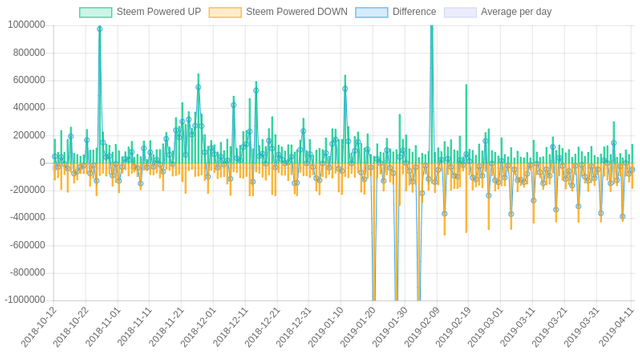Toggle the Steem Powered DOWN legend label

point(297,12)
